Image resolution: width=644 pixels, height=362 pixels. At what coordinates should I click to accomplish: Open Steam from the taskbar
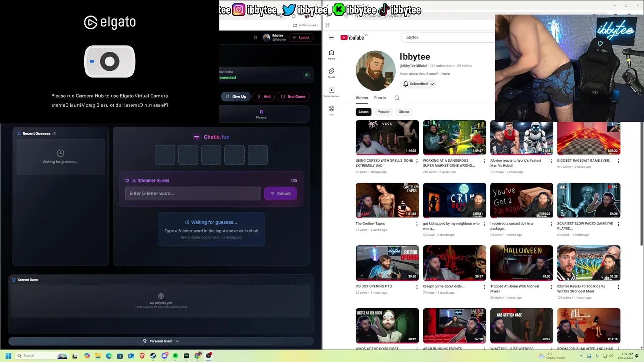(x=153, y=356)
